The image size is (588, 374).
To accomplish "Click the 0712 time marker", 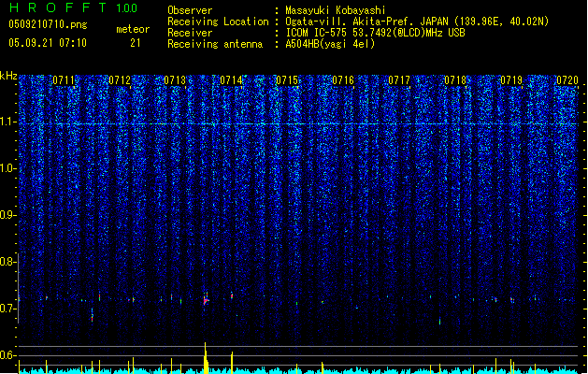I will [x=120, y=80].
